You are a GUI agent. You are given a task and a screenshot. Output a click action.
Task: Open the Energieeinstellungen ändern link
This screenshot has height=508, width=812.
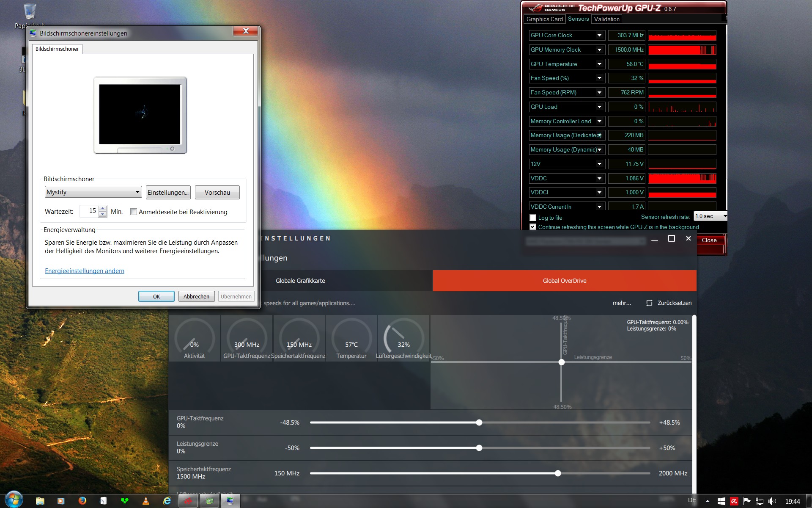[x=85, y=271]
